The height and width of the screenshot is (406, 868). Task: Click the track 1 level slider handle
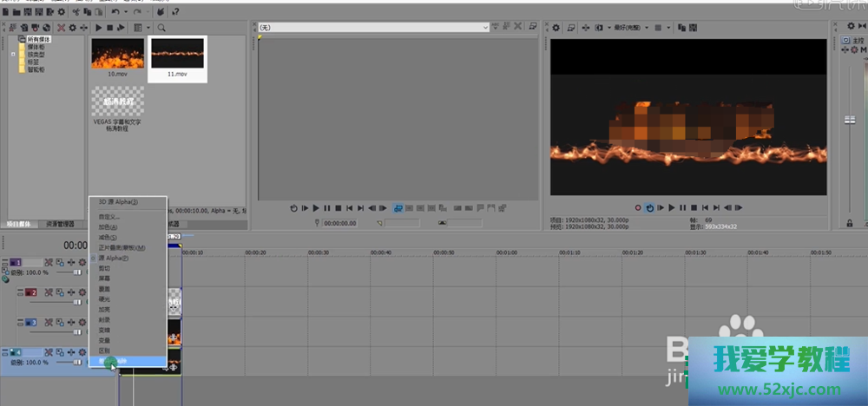pos(78,272)
